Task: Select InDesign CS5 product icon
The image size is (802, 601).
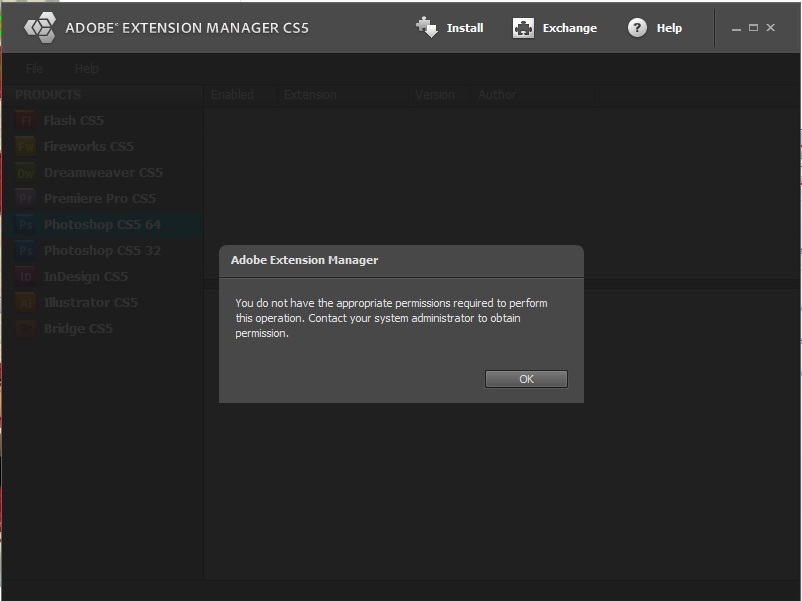Action: coord(25,277)
